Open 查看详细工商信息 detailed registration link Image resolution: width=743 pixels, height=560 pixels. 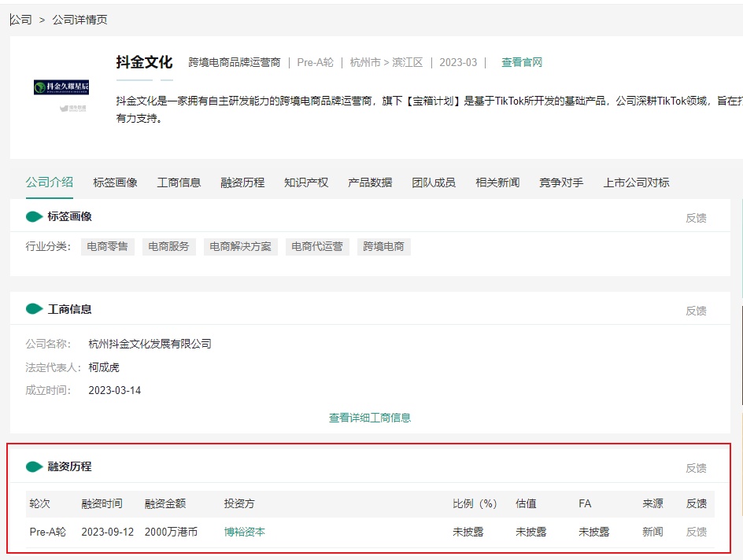[370, 418]
